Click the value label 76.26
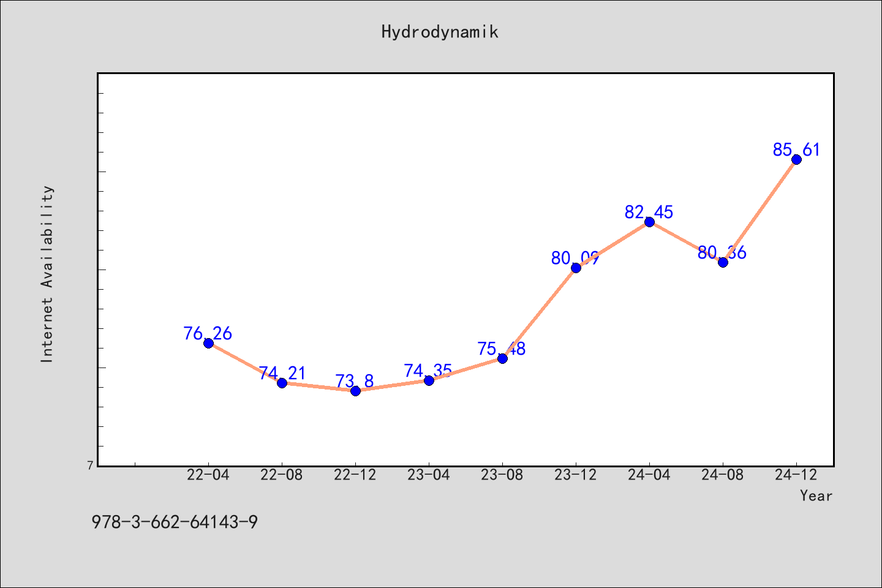 (208, 334)
